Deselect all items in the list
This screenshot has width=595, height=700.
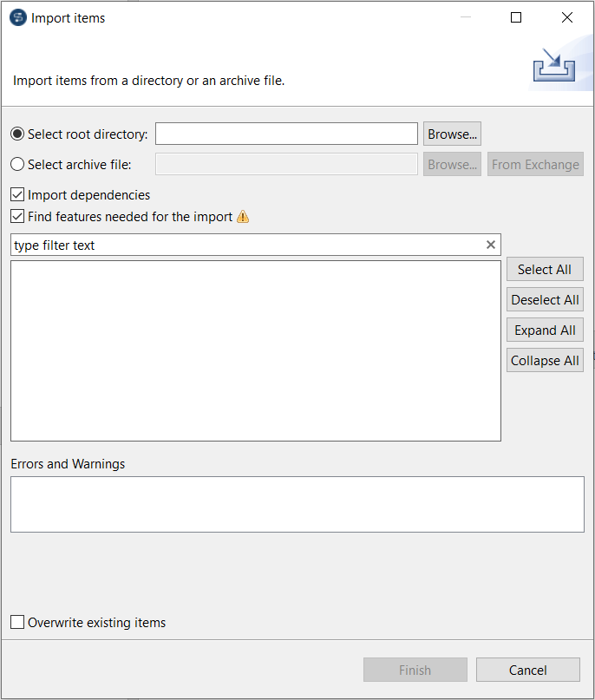545,299
